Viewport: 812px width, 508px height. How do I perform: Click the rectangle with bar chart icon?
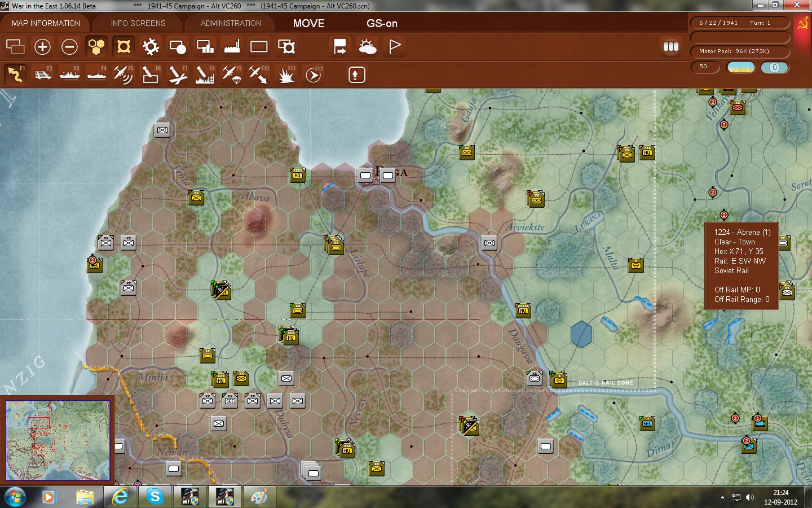[205, 47]
